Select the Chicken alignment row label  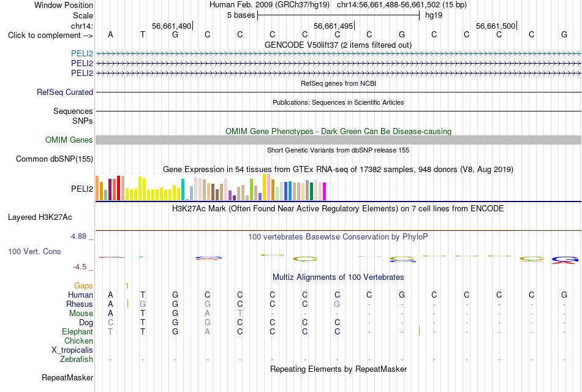tap(78, 341)
